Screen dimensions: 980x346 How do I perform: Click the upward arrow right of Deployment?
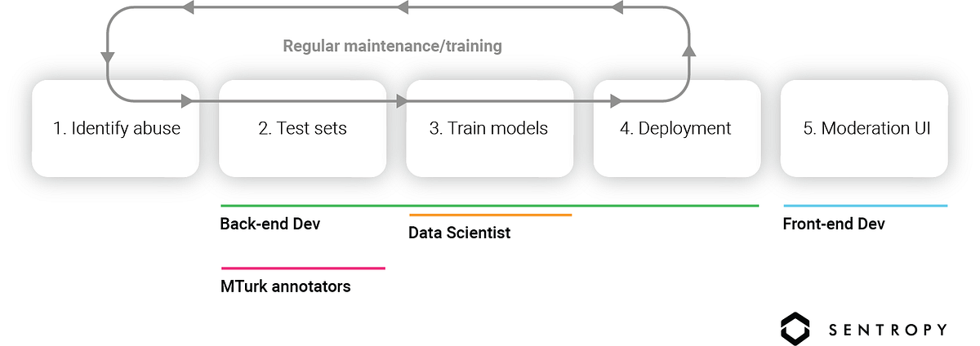click(x=688, y=51)
